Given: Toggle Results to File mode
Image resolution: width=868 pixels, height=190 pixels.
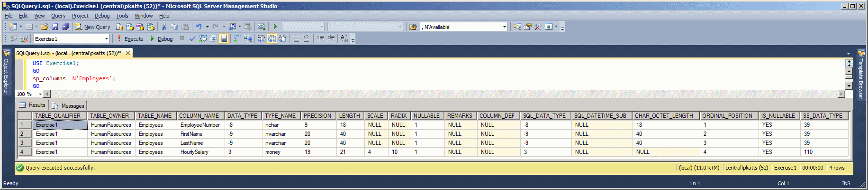Looking at the screenshot, I should 282,38.
